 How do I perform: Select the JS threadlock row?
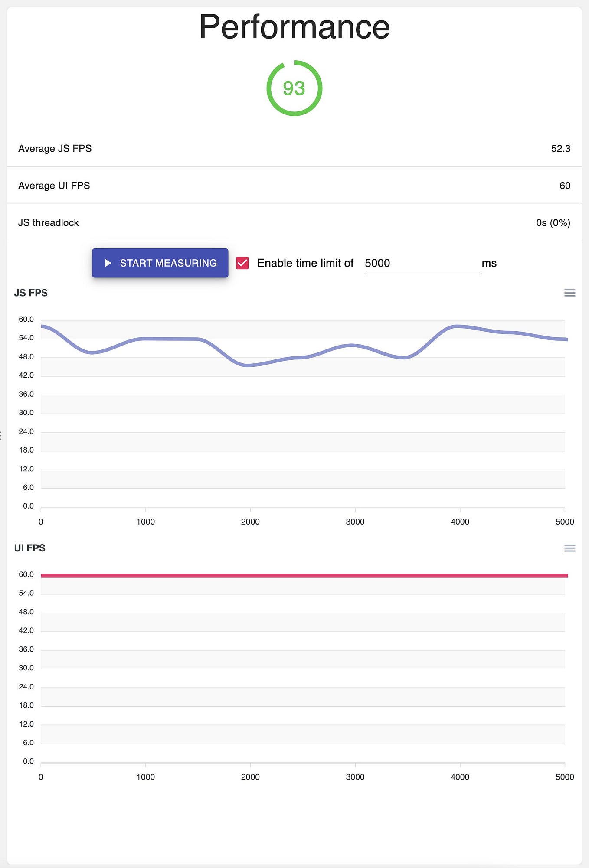click(x=294, y=222)
